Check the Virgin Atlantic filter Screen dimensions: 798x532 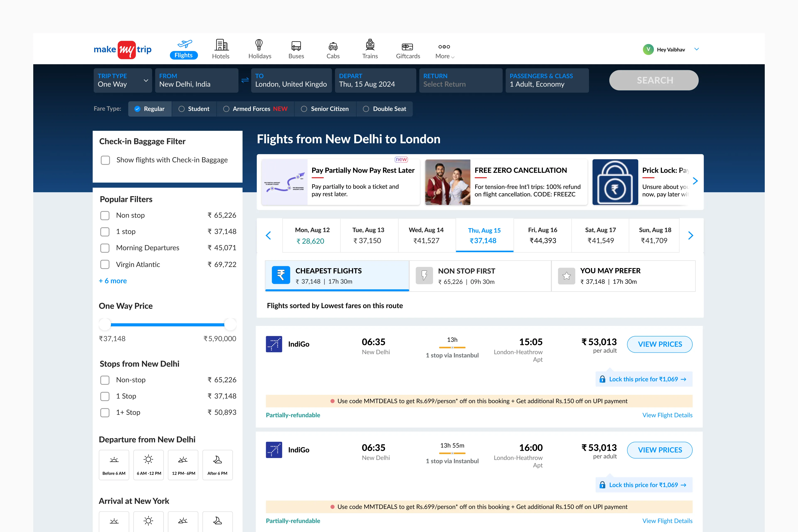[x=105, y=264]
